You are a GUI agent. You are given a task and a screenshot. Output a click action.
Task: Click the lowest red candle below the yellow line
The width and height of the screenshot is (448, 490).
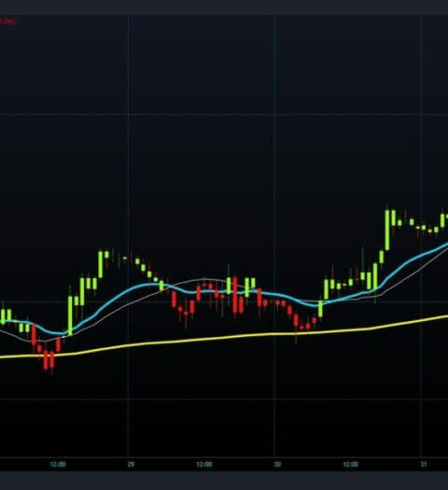(x=52, y=360)
